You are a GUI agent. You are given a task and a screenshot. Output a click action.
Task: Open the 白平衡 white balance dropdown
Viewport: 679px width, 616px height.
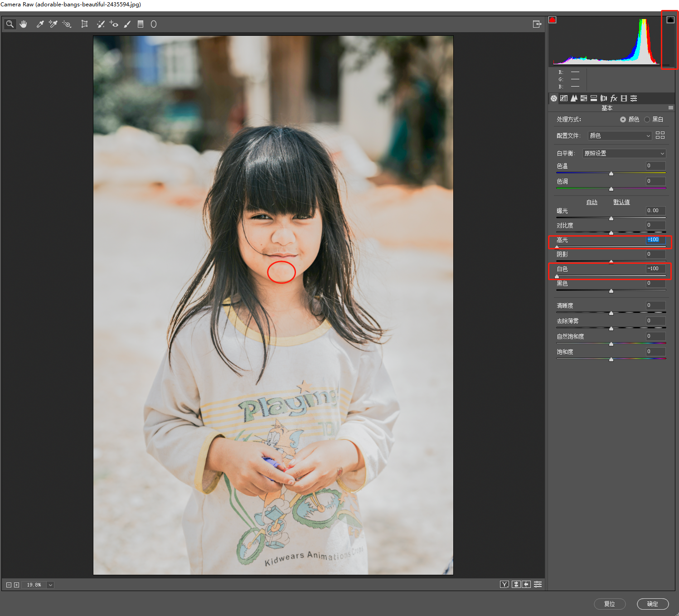pos(624,153)
